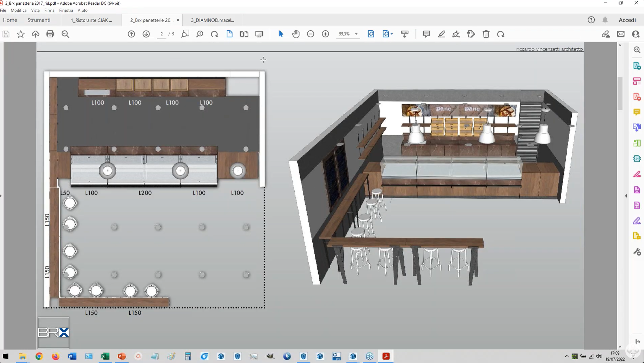Click the Accedi sign-in button
The width and height of the screenshot is (644, 363).
pos(627,20)
